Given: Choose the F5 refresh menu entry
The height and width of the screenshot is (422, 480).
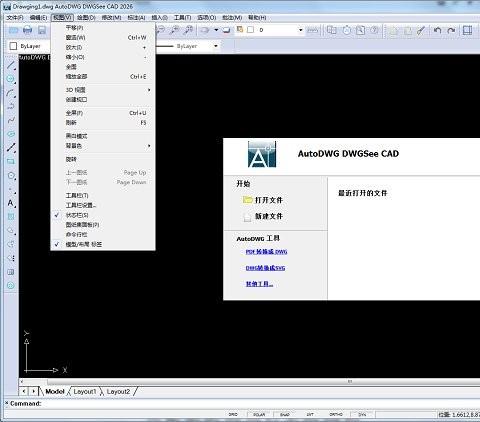Looking at the screenshot, I should tap(103, 123).
